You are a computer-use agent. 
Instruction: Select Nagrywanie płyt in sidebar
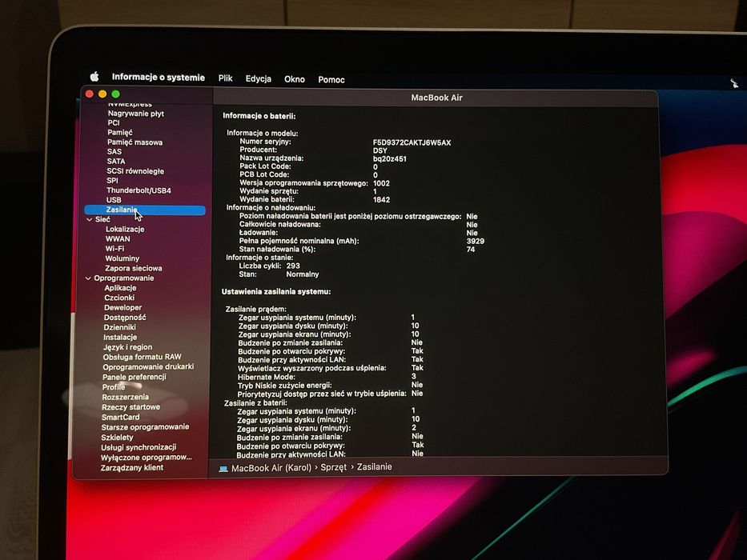pyautogui.click(x=136, y=114)
